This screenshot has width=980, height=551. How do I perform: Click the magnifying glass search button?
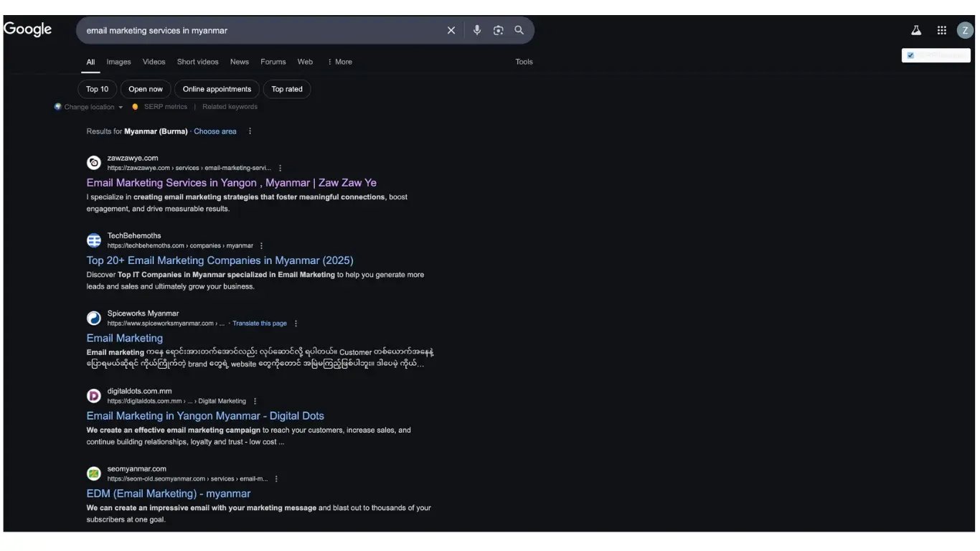pyautogui.click(x=519, y=30)
